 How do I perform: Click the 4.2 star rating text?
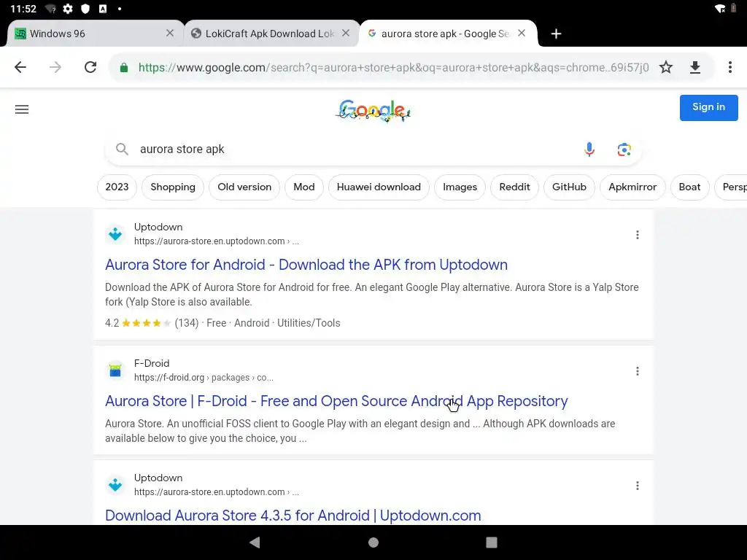click(112, 323)
